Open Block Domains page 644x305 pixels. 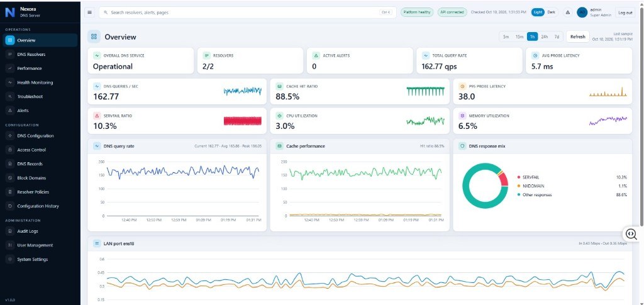(x=40, y=178)
